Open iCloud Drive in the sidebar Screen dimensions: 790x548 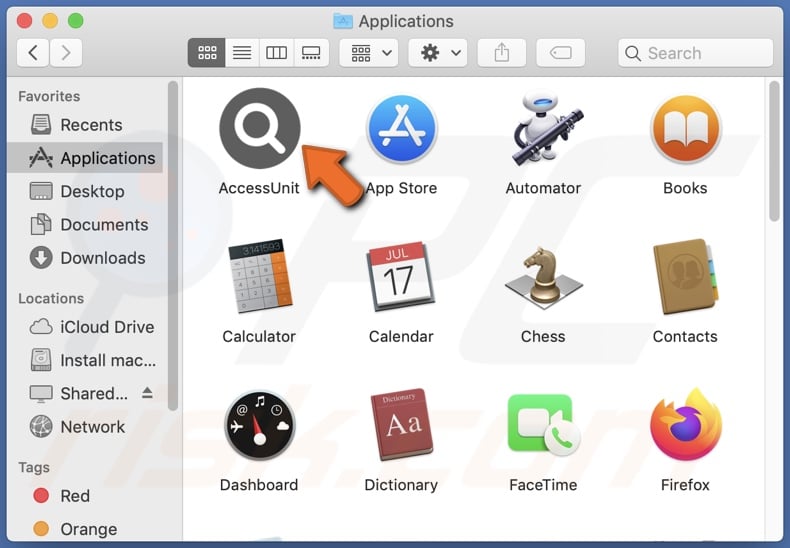pos(86,327)
